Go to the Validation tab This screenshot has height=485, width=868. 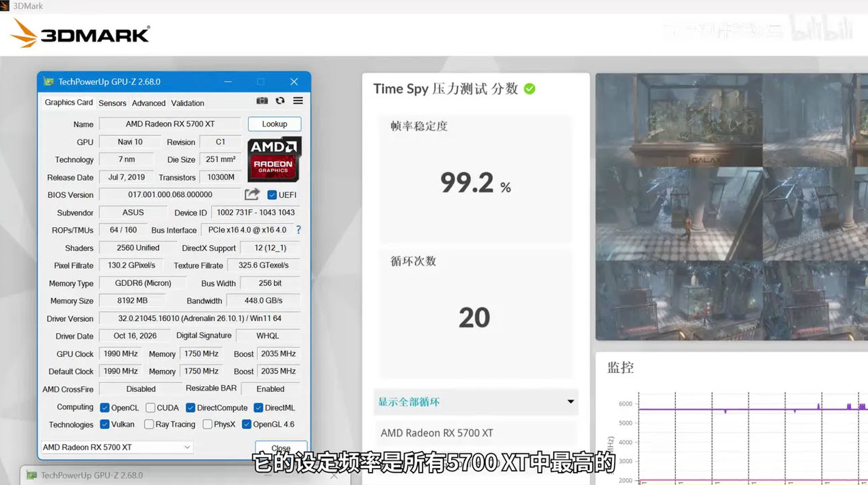(187, 103)
